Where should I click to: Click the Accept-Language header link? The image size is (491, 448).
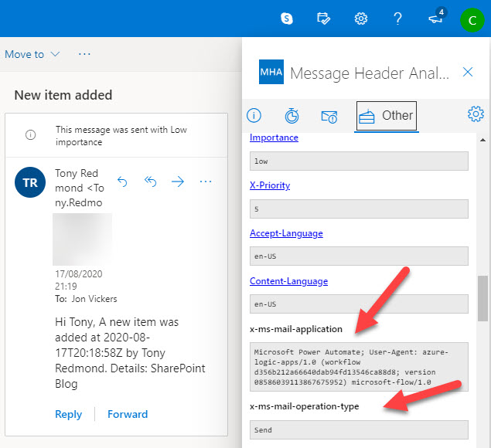tap(286, 233)
